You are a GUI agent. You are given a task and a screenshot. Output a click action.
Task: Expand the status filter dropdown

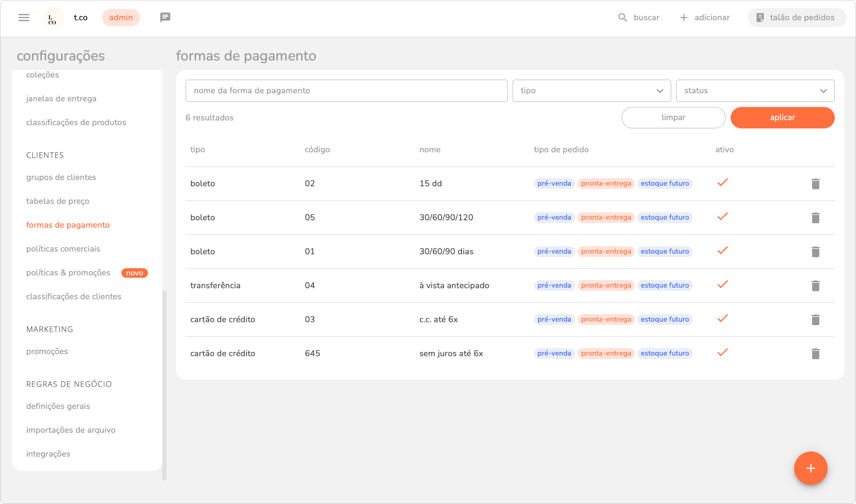pos(755,91)
